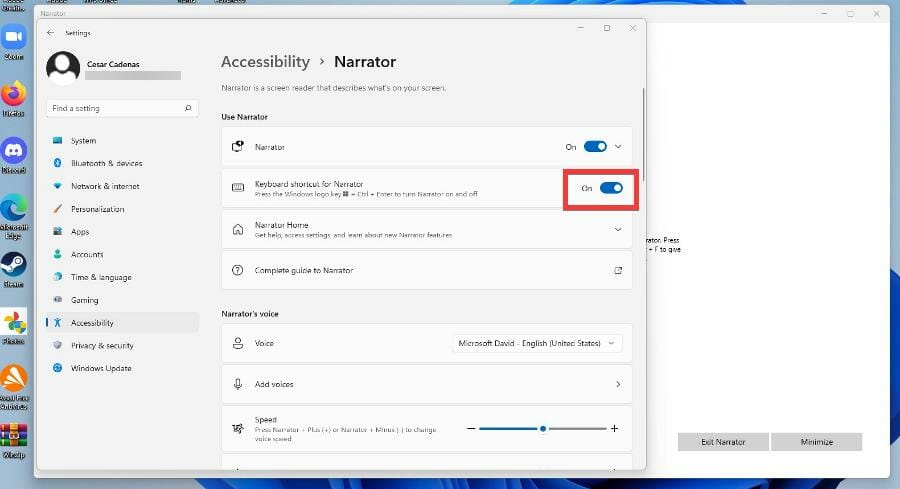Click the Network wifi icon in sidebar
This screenshot has height=489, width=900.
coord(57,186)
